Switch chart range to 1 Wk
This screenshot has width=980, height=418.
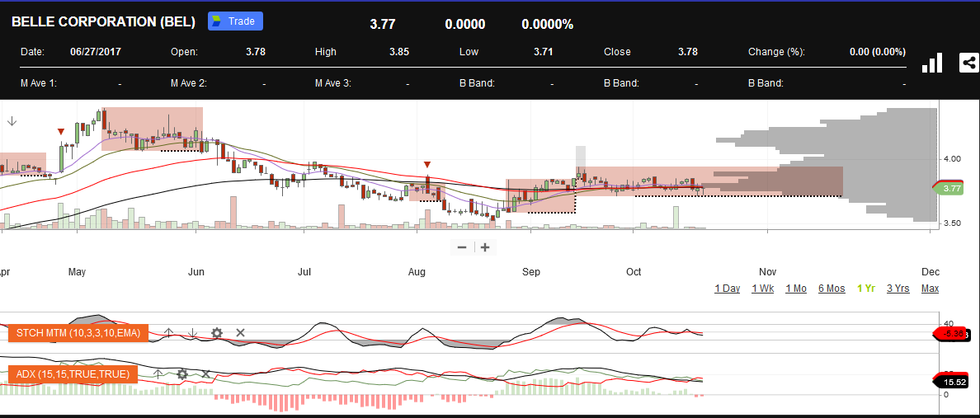pos(763,288)
